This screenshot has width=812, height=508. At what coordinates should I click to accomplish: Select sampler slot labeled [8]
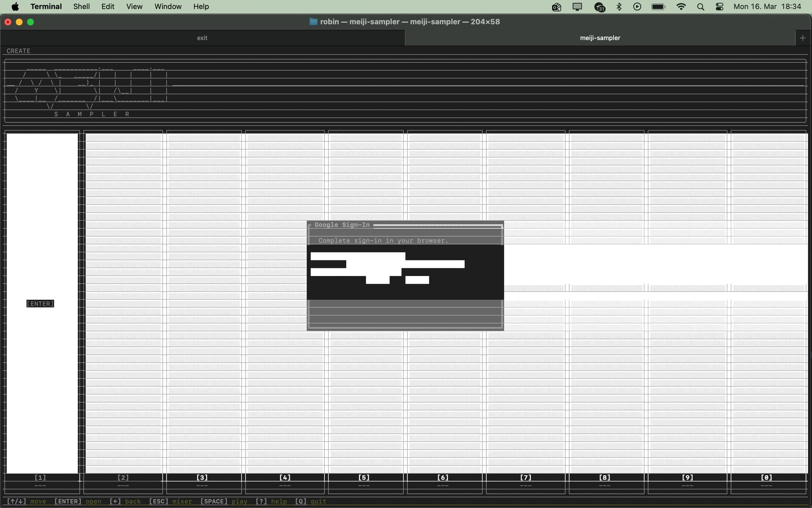(x=605, y=478)
